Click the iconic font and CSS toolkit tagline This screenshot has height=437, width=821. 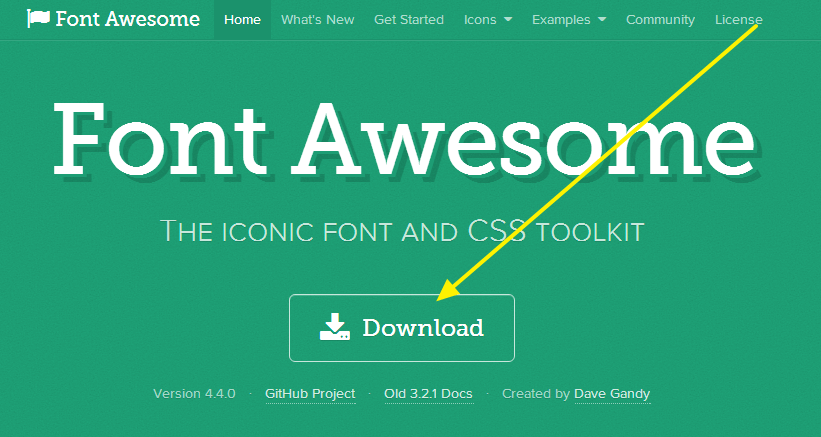[402, 231]
